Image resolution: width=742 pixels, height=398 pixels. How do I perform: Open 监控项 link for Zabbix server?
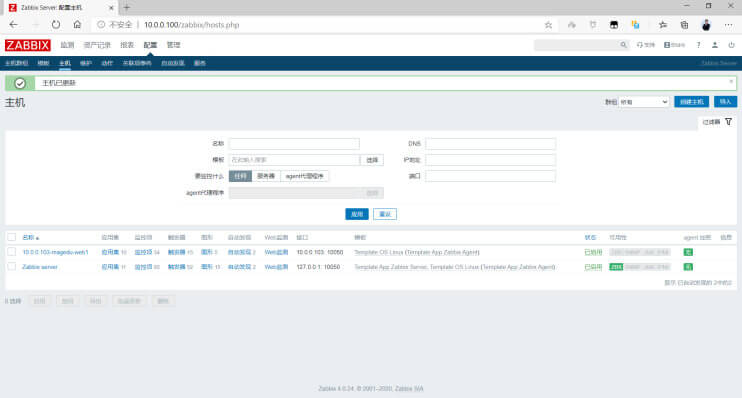coord(143,267)
